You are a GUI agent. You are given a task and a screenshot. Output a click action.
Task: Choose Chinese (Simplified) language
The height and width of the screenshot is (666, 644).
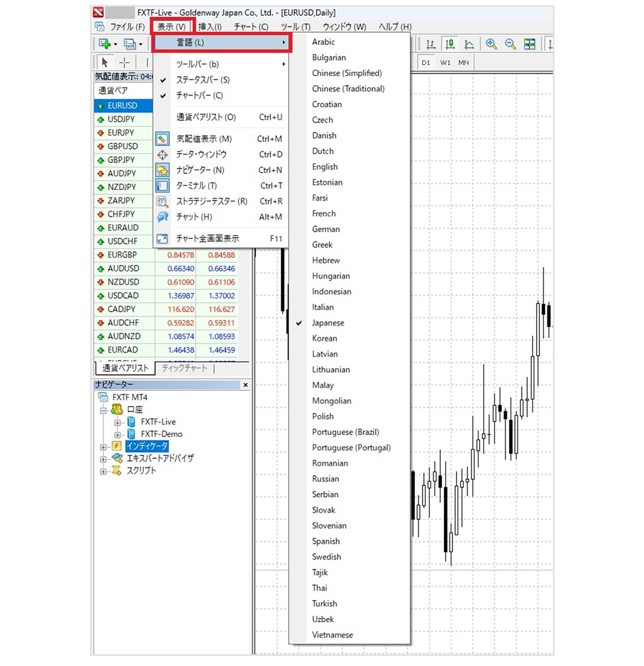[349, 73]
